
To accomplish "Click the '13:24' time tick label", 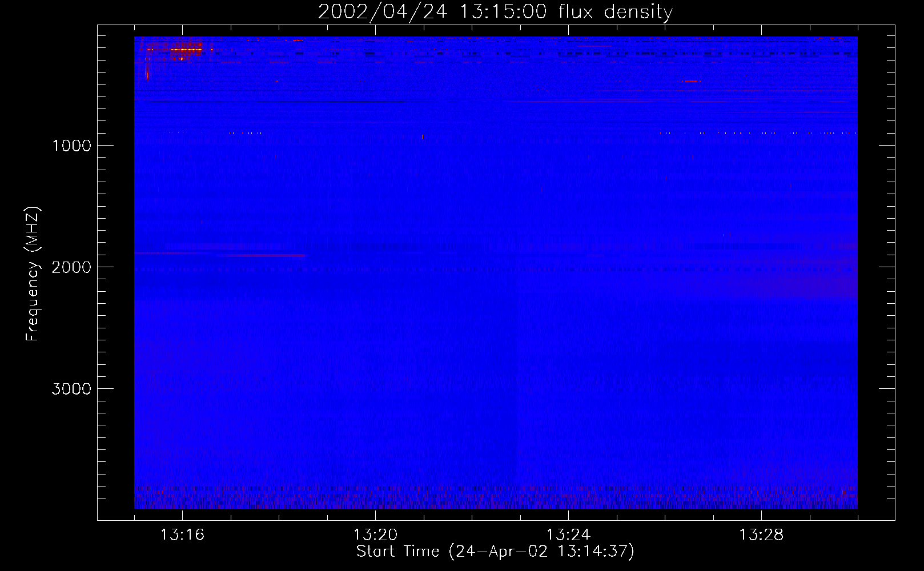I will coord(568,535).
